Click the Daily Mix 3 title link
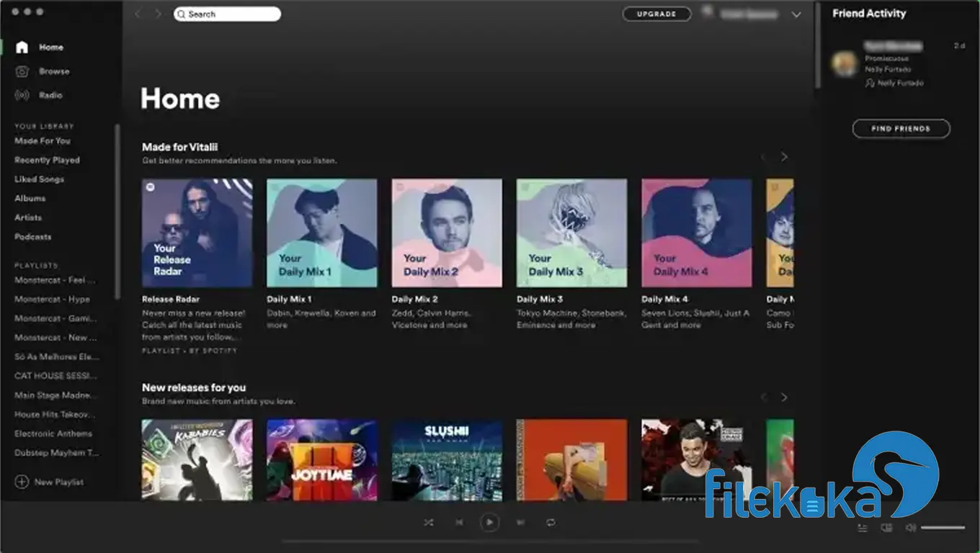The height and width of the screenshot is (553, 980). tap(540, 299)
